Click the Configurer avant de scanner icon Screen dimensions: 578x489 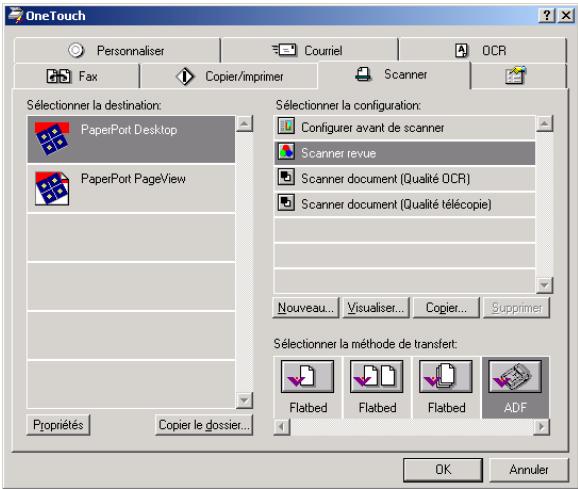(286, 127)
